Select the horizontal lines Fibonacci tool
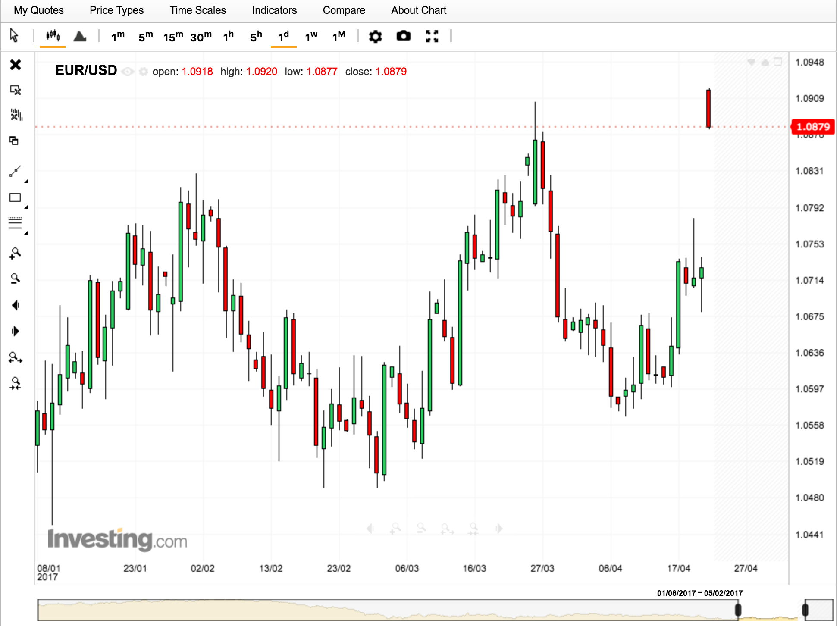840x626 pixels. [x=15, y=223]
